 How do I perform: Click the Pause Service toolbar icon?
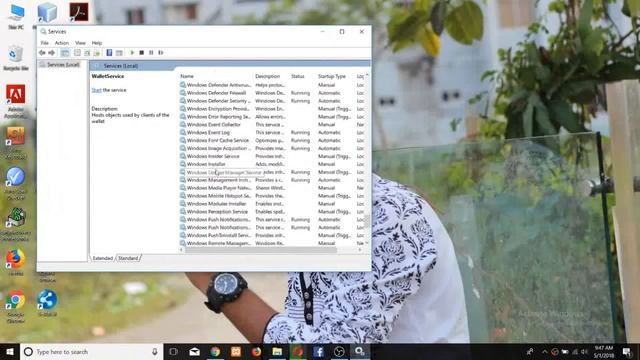(x=151, y=53)
